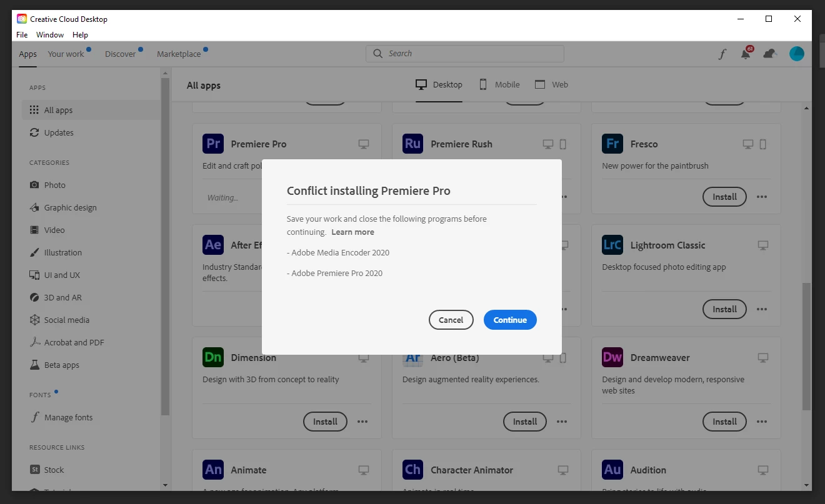
Task: Open the Help menu
Action: [80, 35]
